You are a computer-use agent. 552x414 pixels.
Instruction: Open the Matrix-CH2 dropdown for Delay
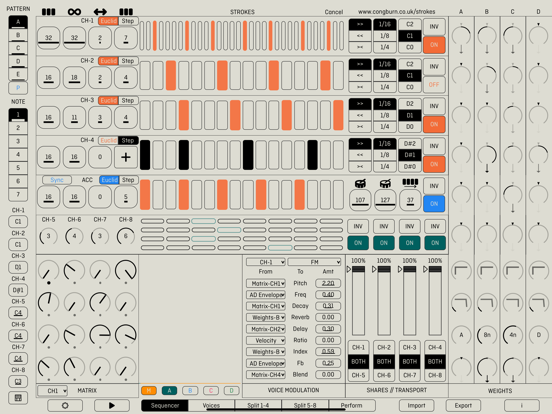(x=266, y=329)
